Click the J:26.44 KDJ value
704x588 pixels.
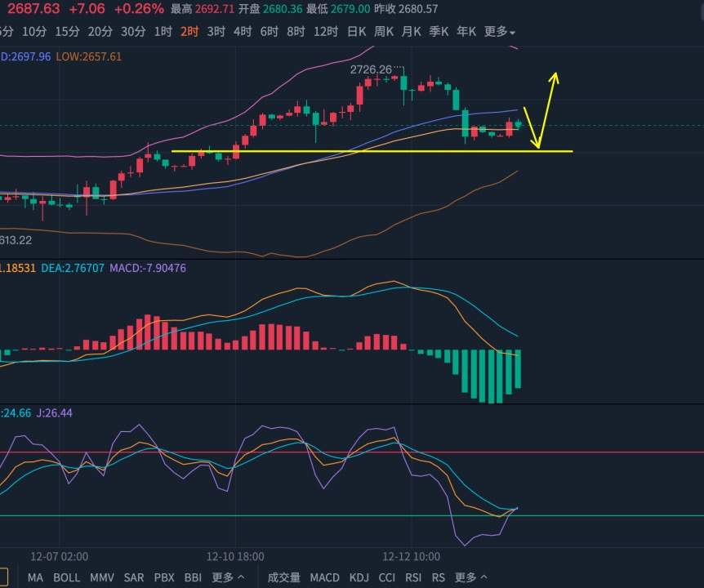click(x=54, y=413)
